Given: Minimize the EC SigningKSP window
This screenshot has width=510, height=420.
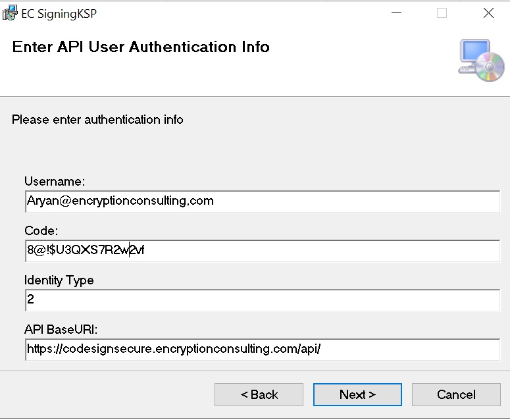Looking at the screenshot, I should tap(396, 13).
